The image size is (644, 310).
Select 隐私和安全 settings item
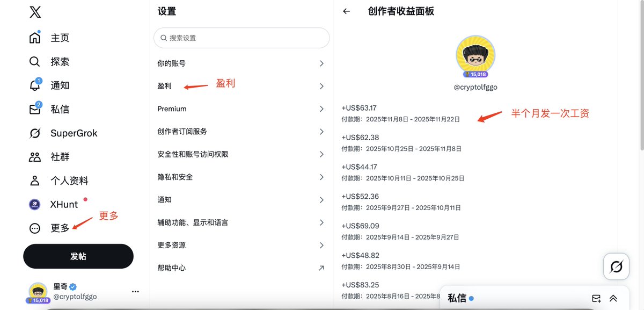[241, 177]
